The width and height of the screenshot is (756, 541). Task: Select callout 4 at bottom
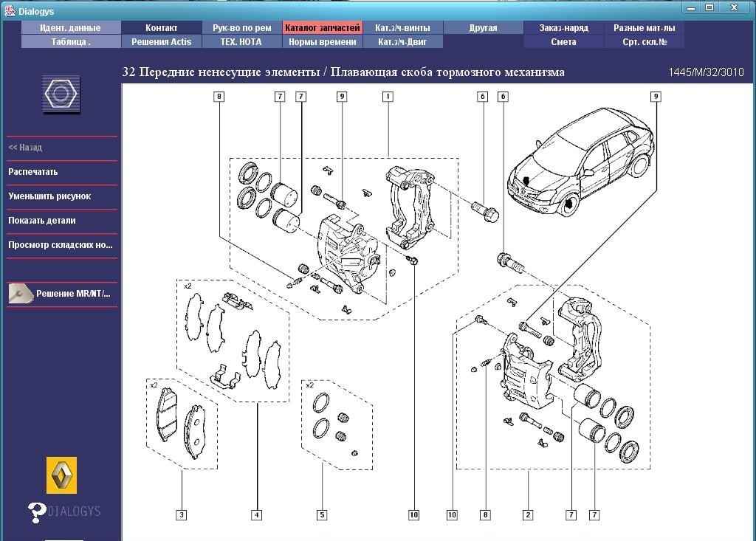coord(256,515)
